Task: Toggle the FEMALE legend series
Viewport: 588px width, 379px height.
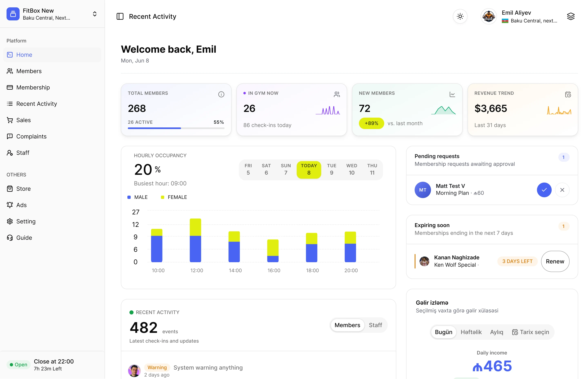Action: tap(174, 197)
